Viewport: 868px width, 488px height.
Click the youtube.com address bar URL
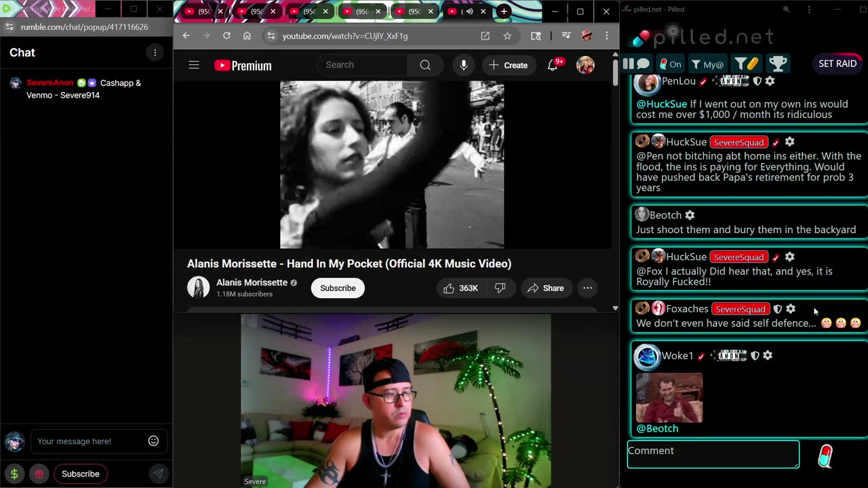345,36
